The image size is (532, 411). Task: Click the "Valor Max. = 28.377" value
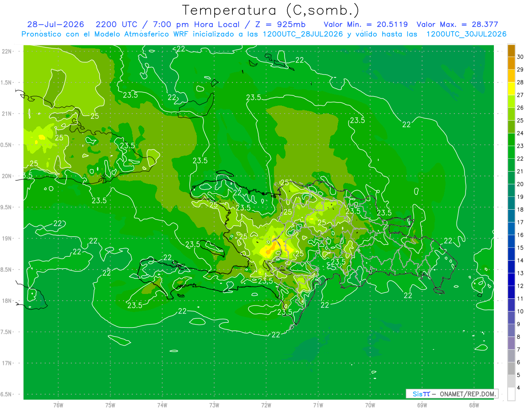(458, 24)
